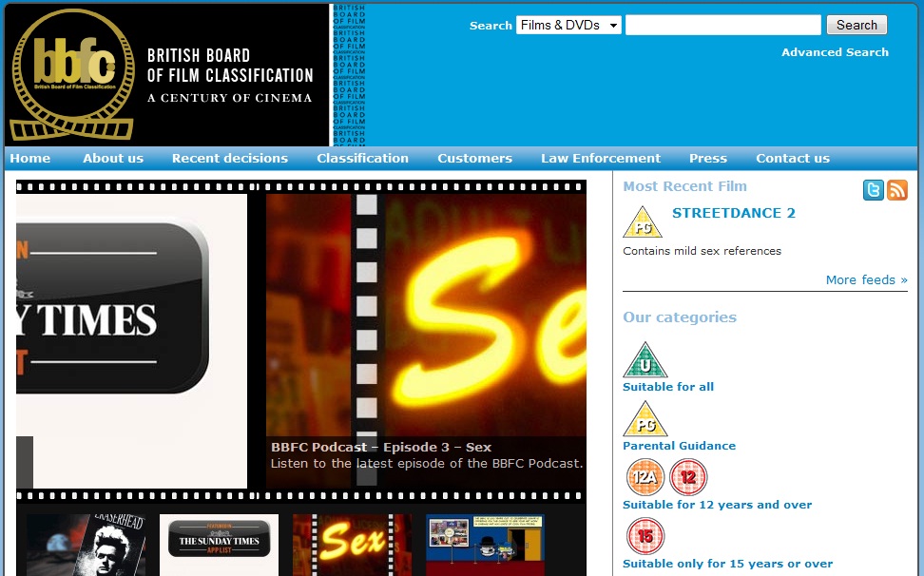Click the Most Recent Film heading
The height and width of the screenshot is (576, 924).
(684, 186)
